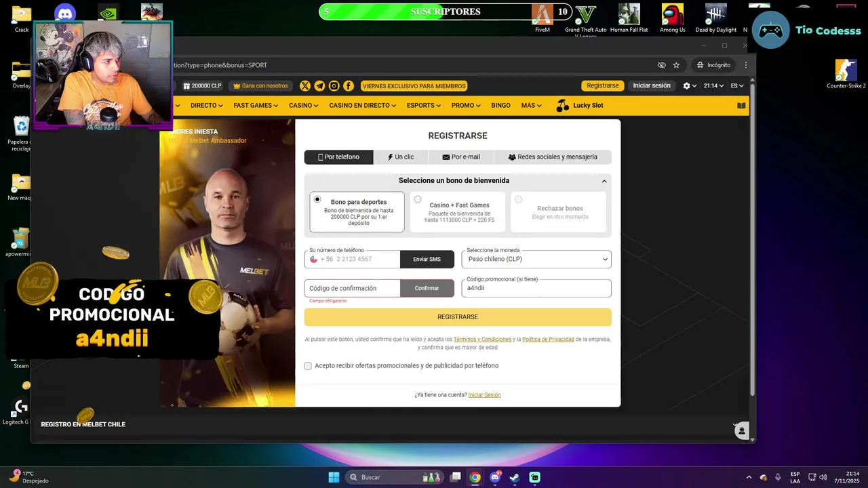868x488 pixels.
Task: Bookmark the page with the star icon
Action: [x=676, y=65]
